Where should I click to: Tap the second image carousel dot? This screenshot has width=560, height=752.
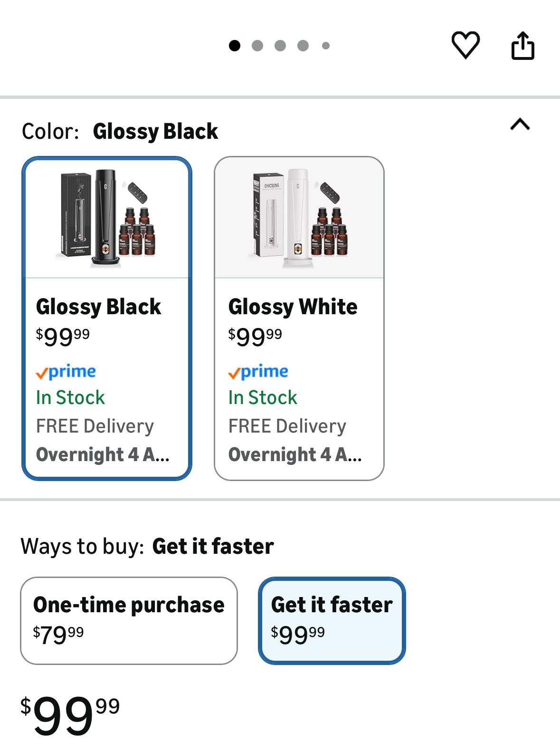(x=257, y=45)
